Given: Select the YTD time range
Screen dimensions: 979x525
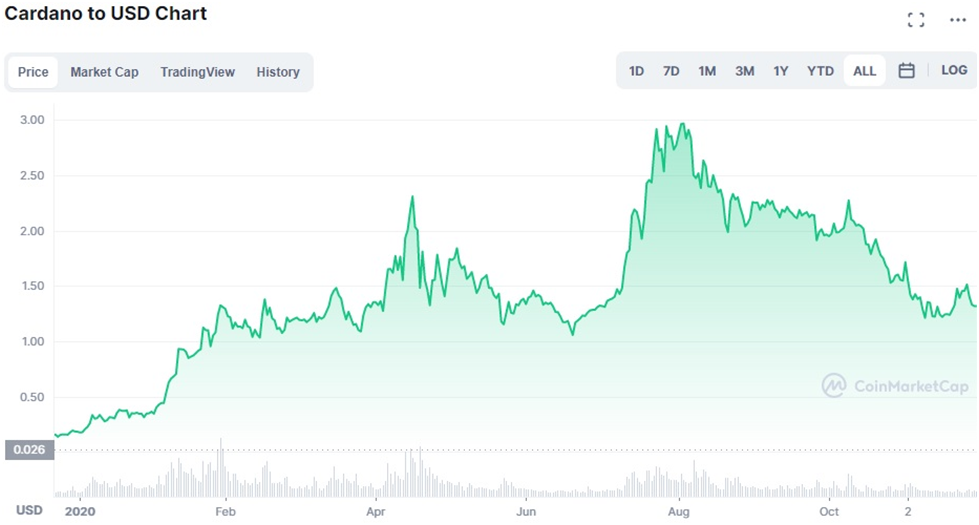Looking at the screenshot, I should click(x=820, y=71).
